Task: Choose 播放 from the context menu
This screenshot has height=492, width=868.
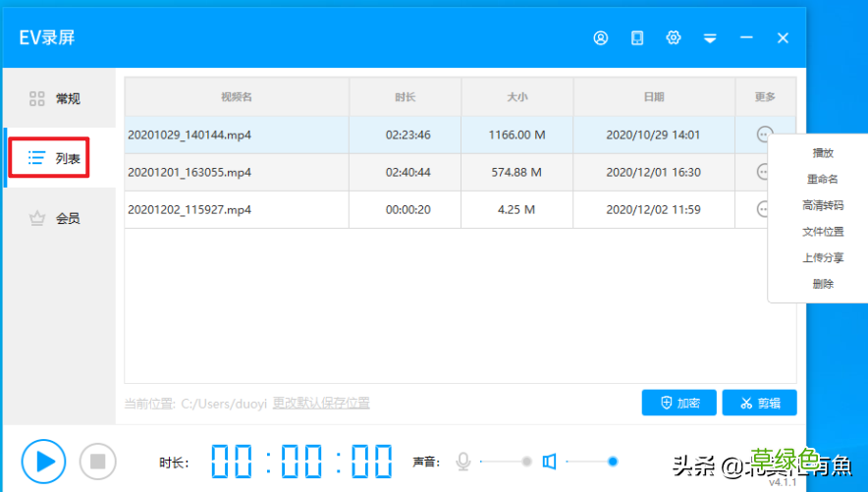Action: coord(823,153)
